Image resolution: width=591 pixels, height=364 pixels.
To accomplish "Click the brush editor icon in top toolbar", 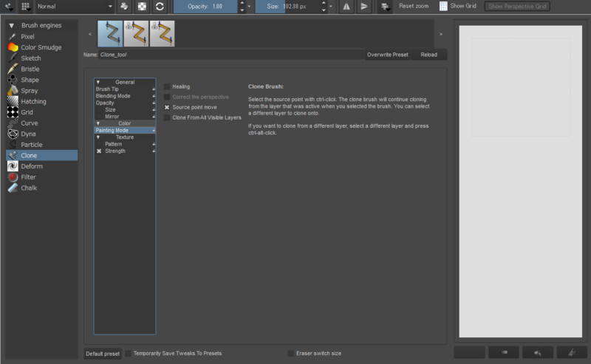I will 9,7.
